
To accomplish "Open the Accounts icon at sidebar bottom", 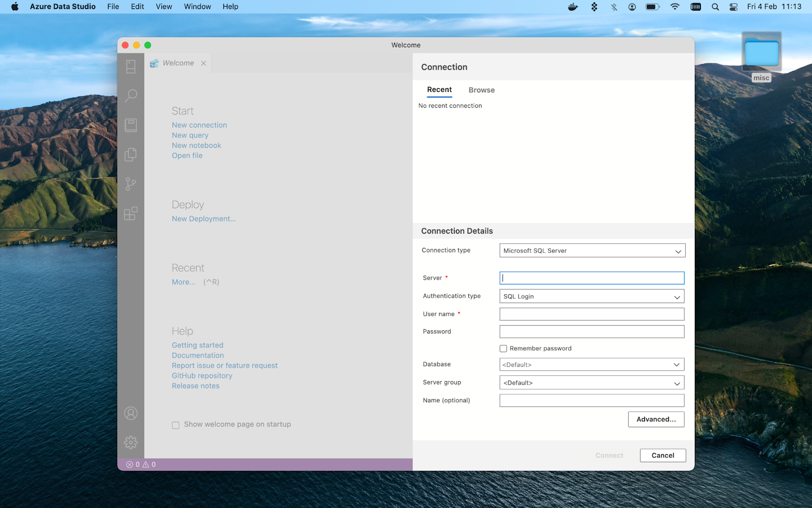I will tap(131, 413).
